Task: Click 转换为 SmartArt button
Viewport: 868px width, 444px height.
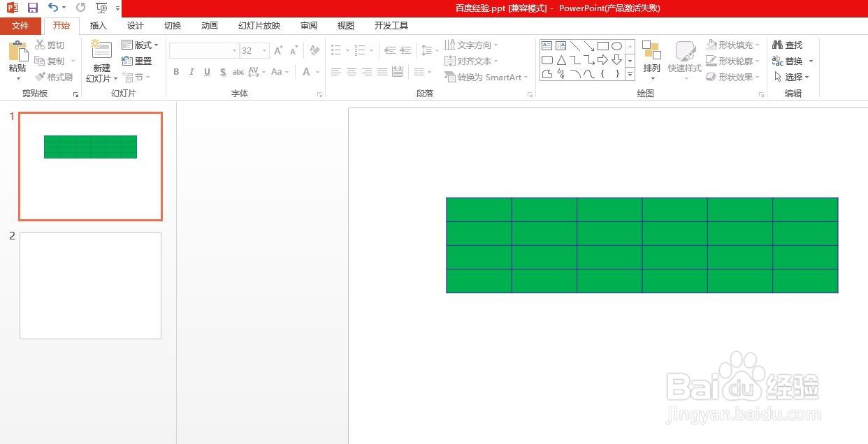Action: [x=486, y=77]
